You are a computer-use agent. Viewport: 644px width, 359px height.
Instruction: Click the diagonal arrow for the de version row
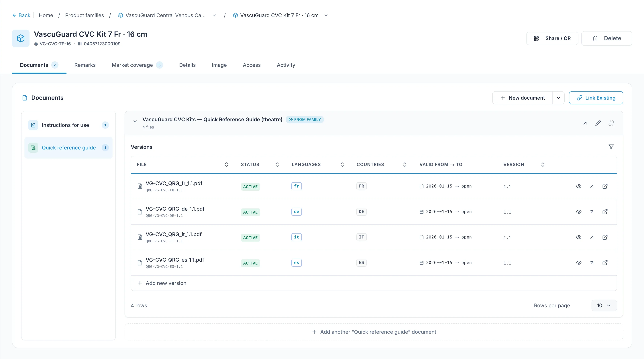coord(592,212)
